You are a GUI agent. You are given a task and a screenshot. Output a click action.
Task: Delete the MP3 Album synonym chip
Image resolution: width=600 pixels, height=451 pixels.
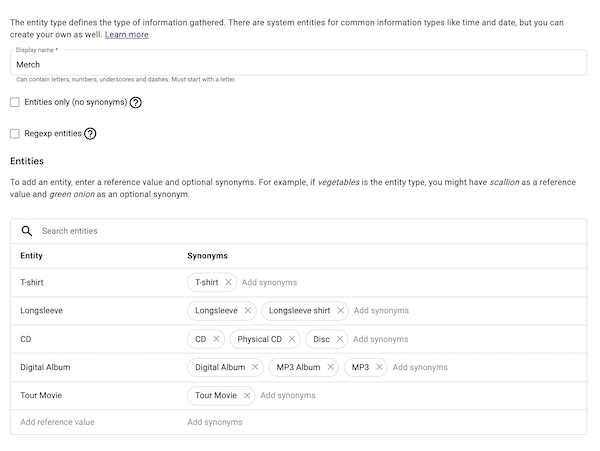point(330,367)
